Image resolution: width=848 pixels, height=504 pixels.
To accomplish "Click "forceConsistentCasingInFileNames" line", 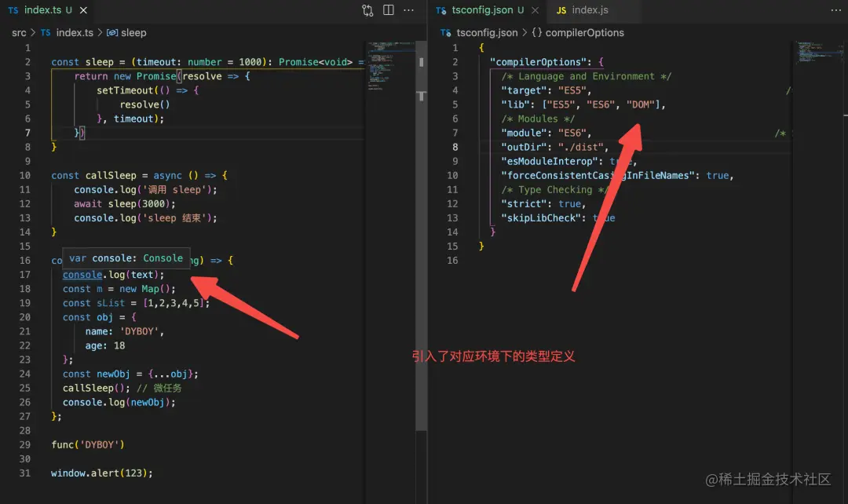I will pyautogui.click(x=617, y=176).
